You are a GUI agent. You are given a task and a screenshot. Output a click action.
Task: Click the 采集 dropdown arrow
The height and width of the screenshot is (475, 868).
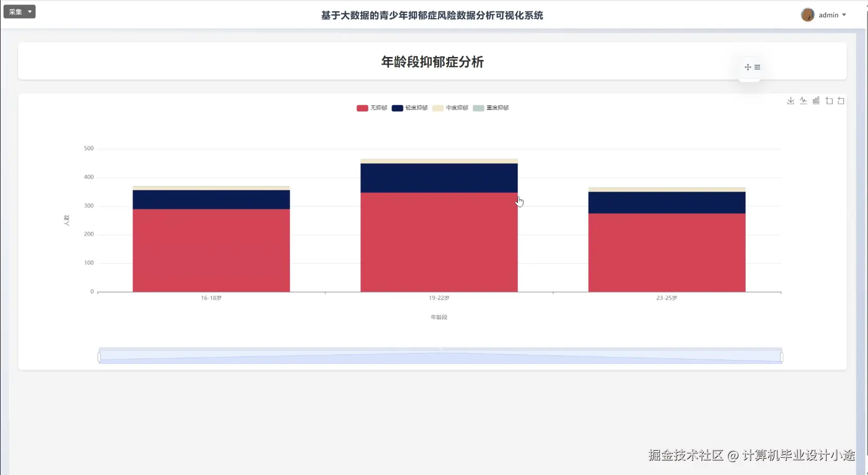[x=29, y=11]
